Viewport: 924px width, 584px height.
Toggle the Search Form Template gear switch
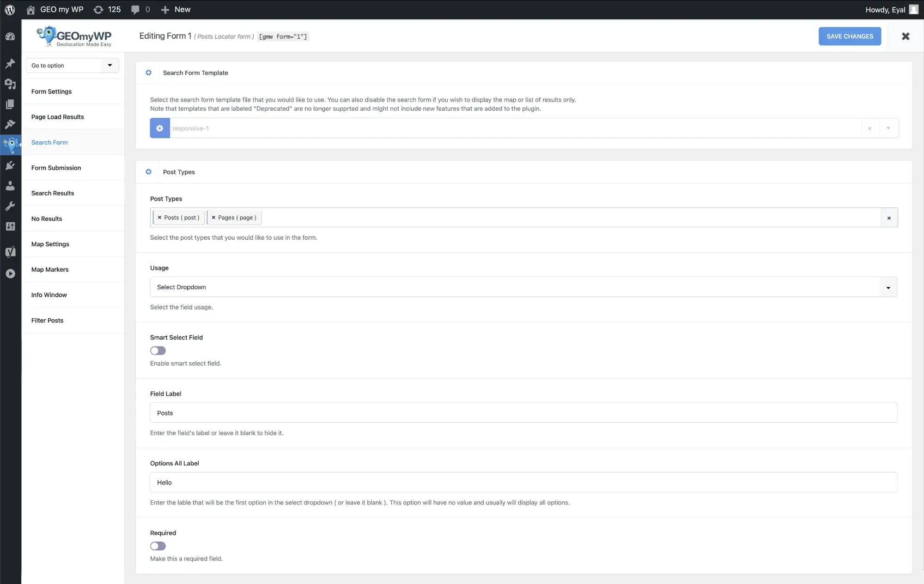[148, 73]
